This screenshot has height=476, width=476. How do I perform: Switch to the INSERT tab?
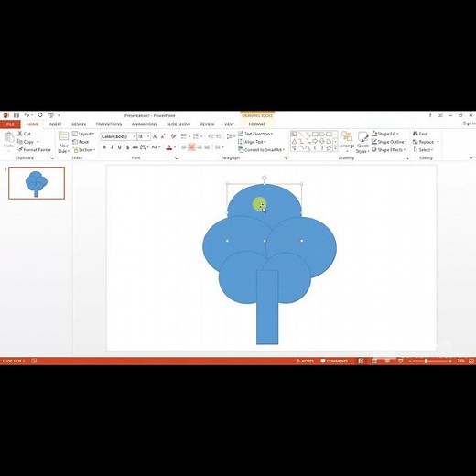pyautogui.click(x=55, y=124)
